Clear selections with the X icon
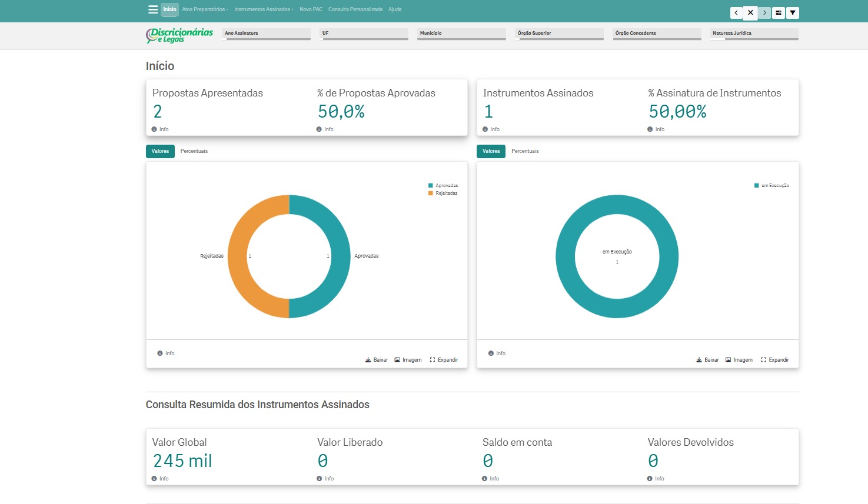This screenshot has width=868, height=504. click(x=750, y=12)
